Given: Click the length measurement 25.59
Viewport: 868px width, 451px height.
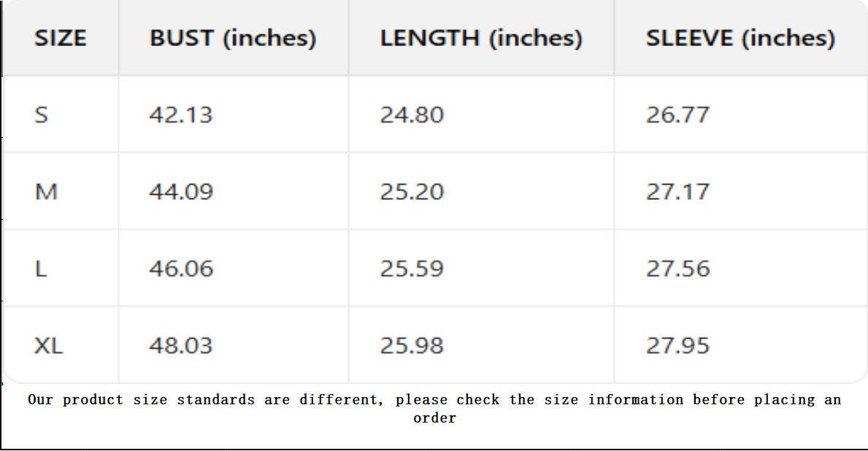Looking at the screenshot, I should click(x=412, y=269).
